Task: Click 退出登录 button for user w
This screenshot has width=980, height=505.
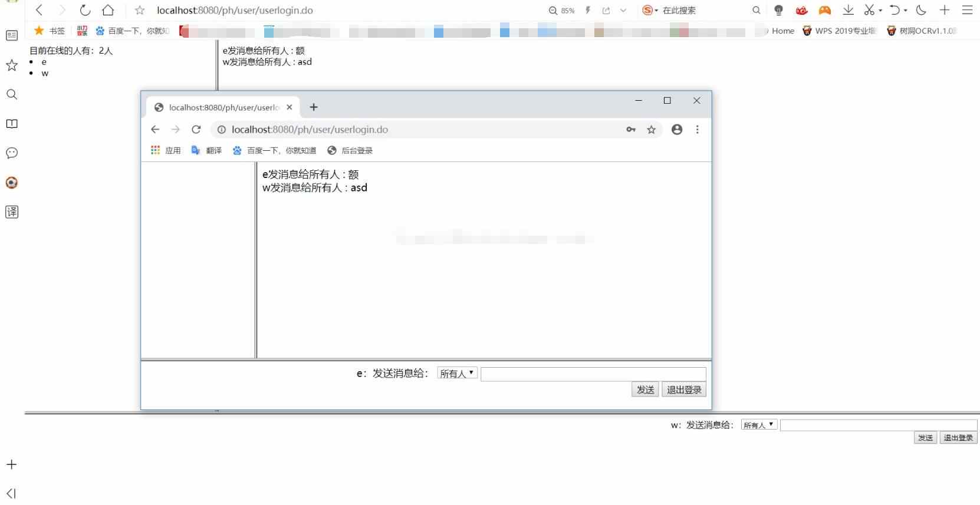Action: pos(958,438)
